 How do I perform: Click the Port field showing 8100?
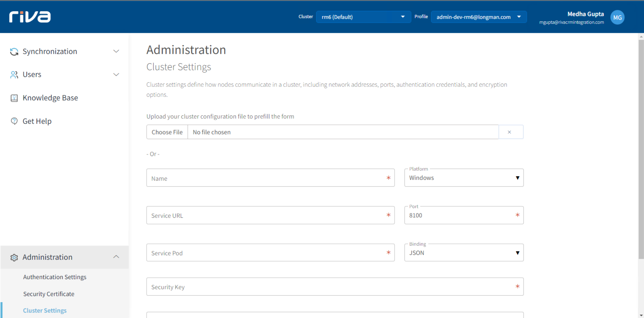pyautogui.click(x=464, y=215)
